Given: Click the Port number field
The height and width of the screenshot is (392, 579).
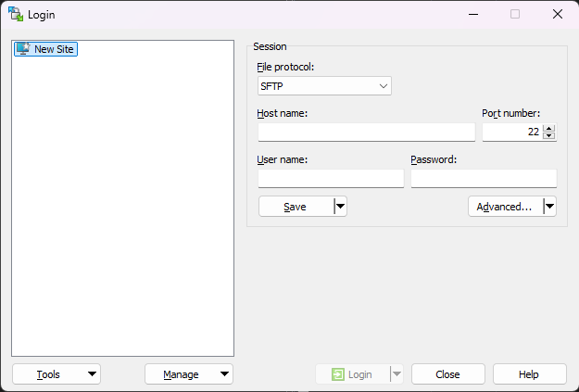Looking at the screenshot, I should [511, 133].
